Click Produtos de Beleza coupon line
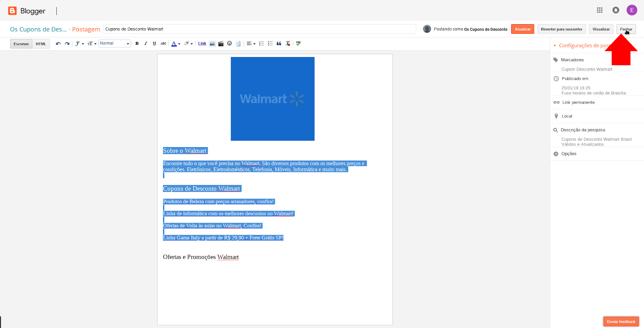 pos(219,201)
